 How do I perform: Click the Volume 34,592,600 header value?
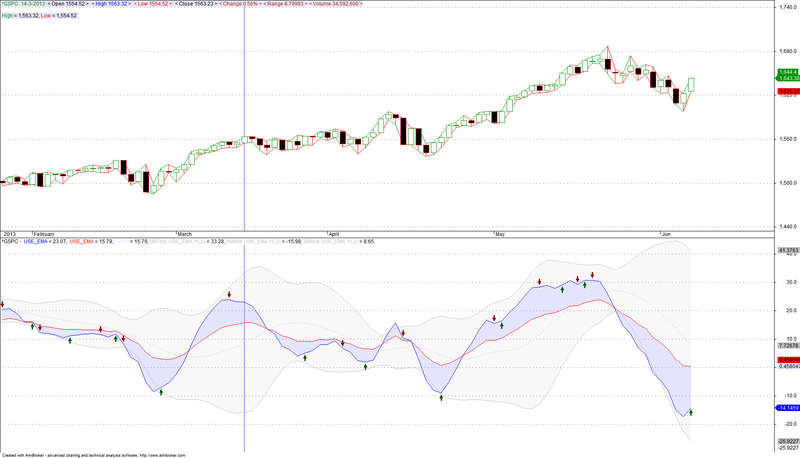coord(336,4)
